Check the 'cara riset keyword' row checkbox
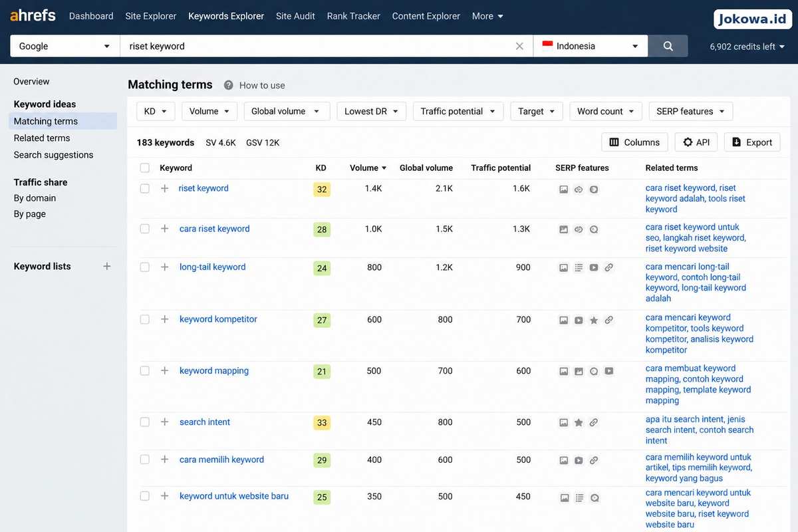 tap(144, 229)
